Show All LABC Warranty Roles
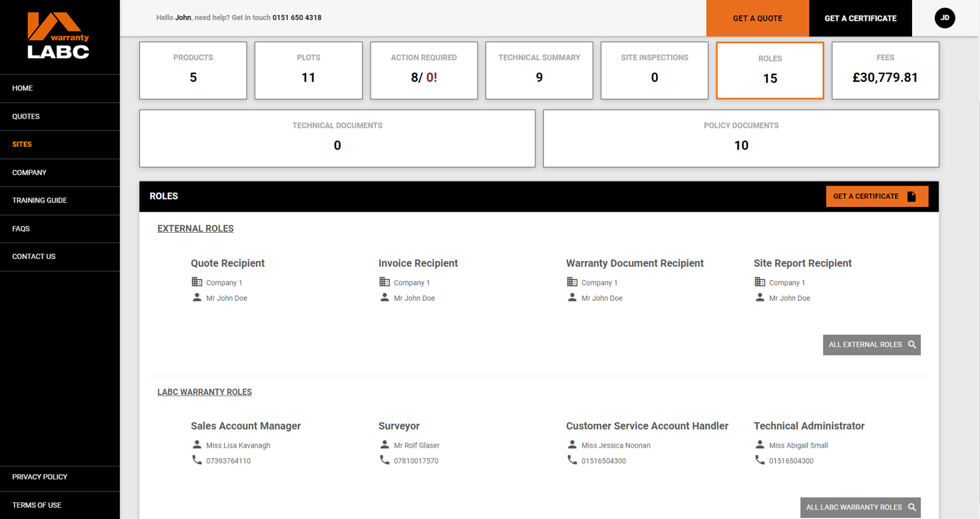The image size is (980, 519). pyautogui.click(x=861, y=507)
